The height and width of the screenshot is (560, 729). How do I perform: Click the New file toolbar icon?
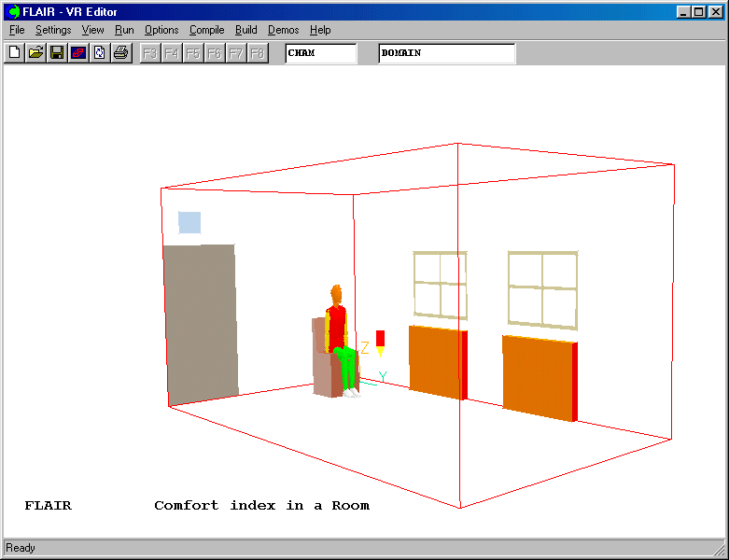[14, 53]
